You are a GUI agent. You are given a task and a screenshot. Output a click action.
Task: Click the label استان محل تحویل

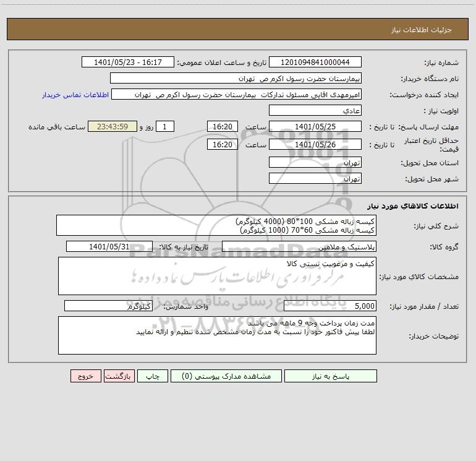[430, 163]
